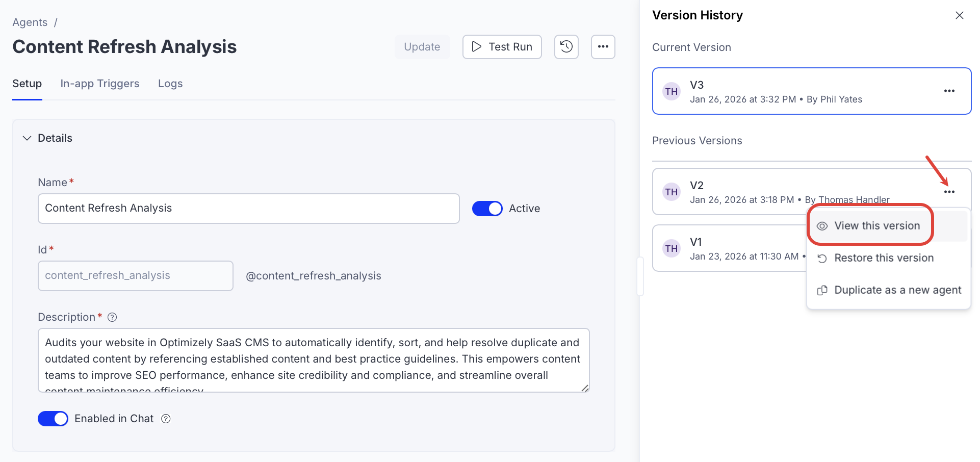Open the V3 version options ellipsis

[x=949, y=91]
